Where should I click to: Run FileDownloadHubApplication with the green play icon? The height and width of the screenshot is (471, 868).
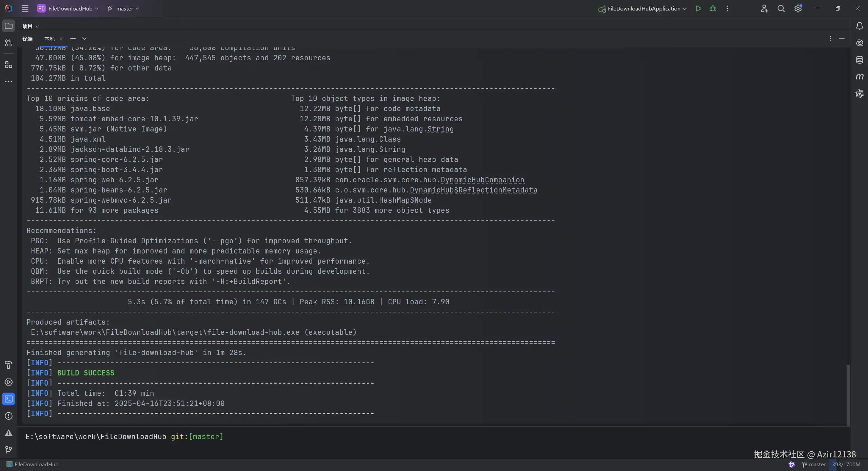coord(698,8)
